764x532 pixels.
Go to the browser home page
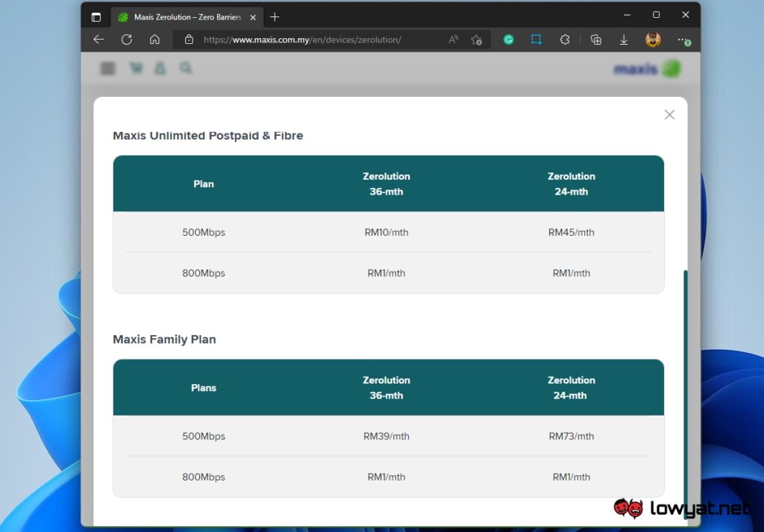154,40
